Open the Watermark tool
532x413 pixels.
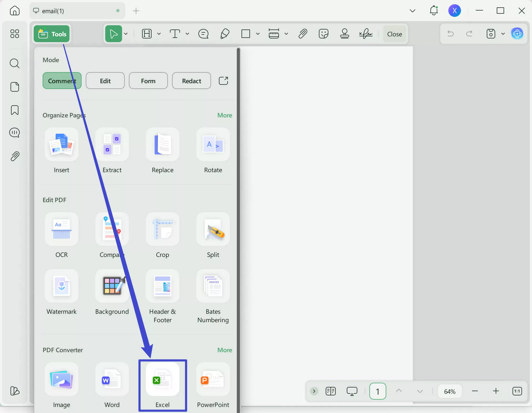61,286
